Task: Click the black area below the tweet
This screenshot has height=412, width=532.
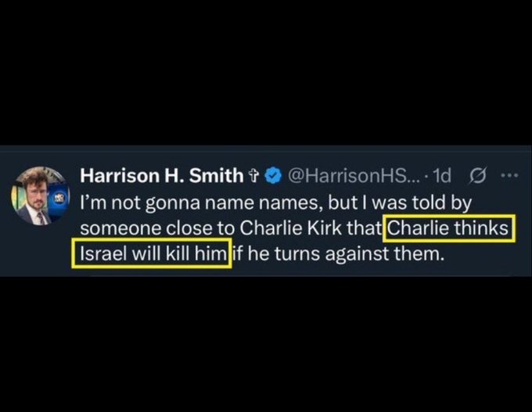Action: (266, 344)
